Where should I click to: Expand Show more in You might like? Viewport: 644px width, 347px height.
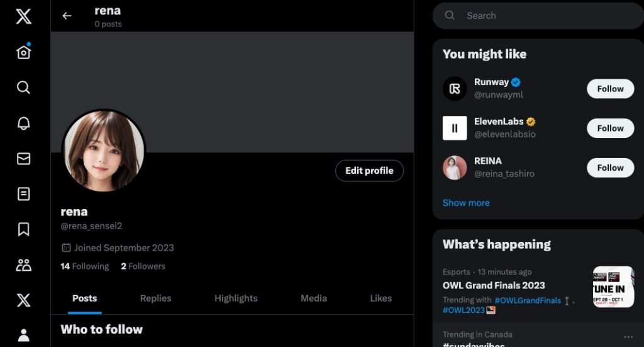[x=466, y=203]
